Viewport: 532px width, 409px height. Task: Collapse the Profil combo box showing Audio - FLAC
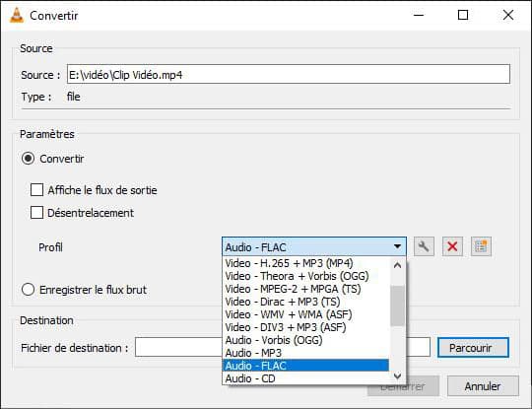(x=314, y=246)
